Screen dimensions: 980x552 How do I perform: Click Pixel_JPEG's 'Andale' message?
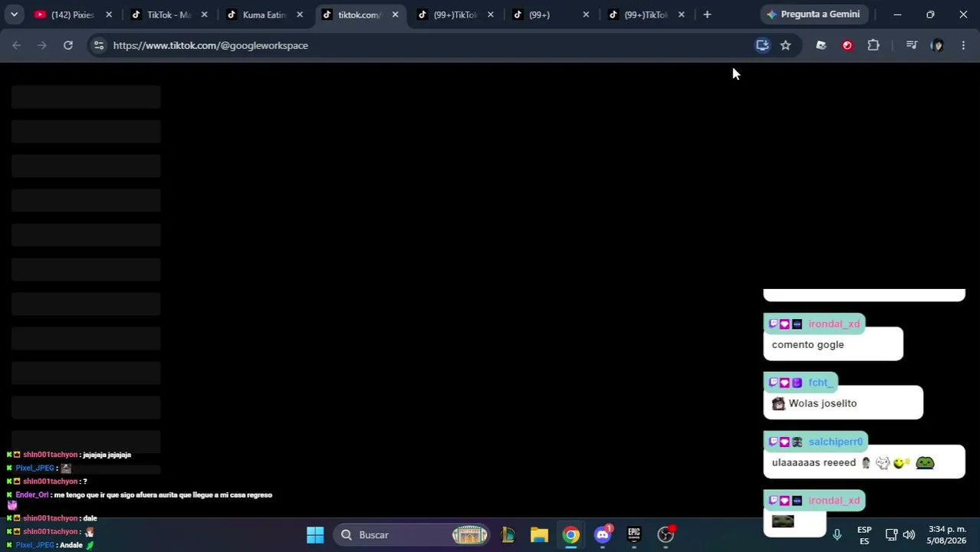point(71,545)
